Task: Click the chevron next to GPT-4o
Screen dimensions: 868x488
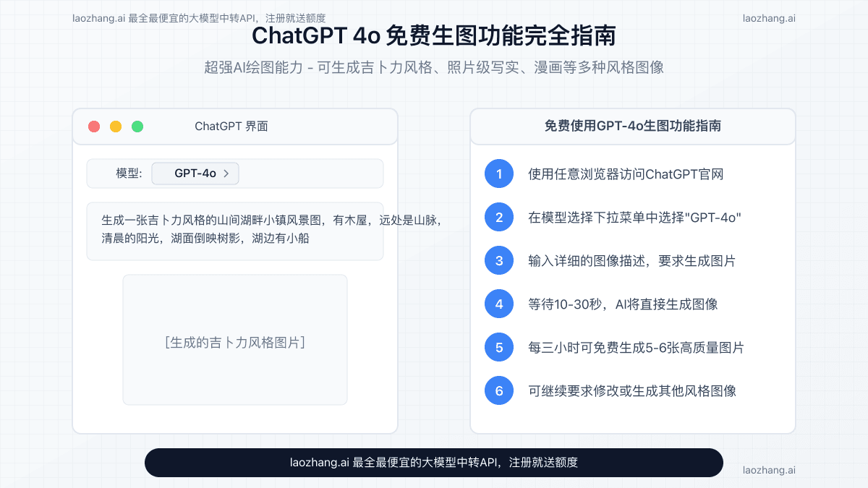Action: pyautogui.click(x=226, y=174)
